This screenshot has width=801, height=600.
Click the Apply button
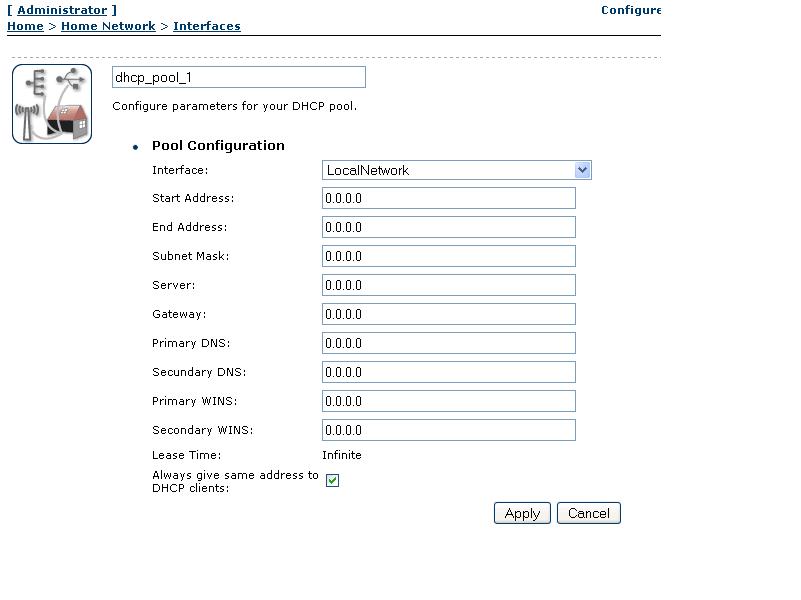(522, 513)
